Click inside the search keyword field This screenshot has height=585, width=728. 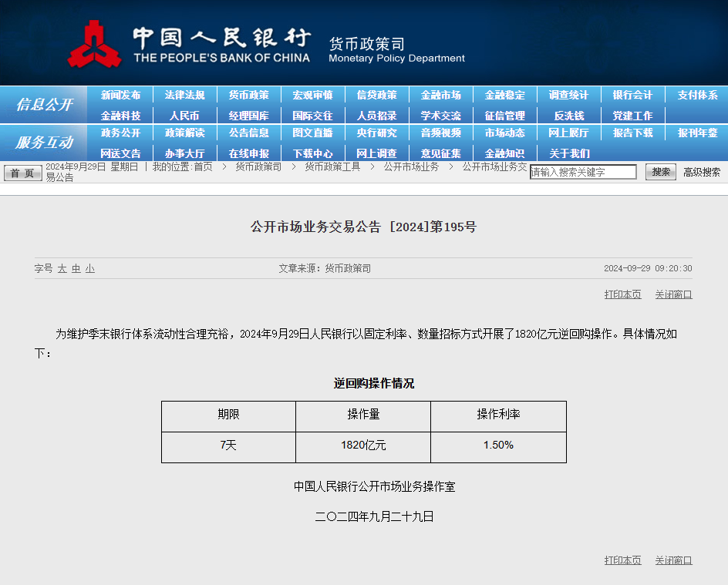click(583, 172)
